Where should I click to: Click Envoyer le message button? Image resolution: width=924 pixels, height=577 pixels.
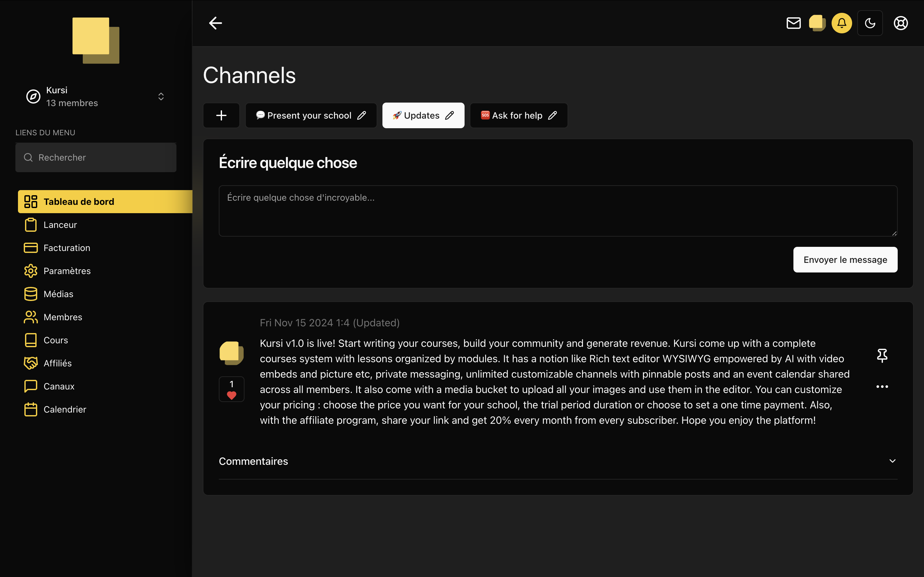click(845, 260)
